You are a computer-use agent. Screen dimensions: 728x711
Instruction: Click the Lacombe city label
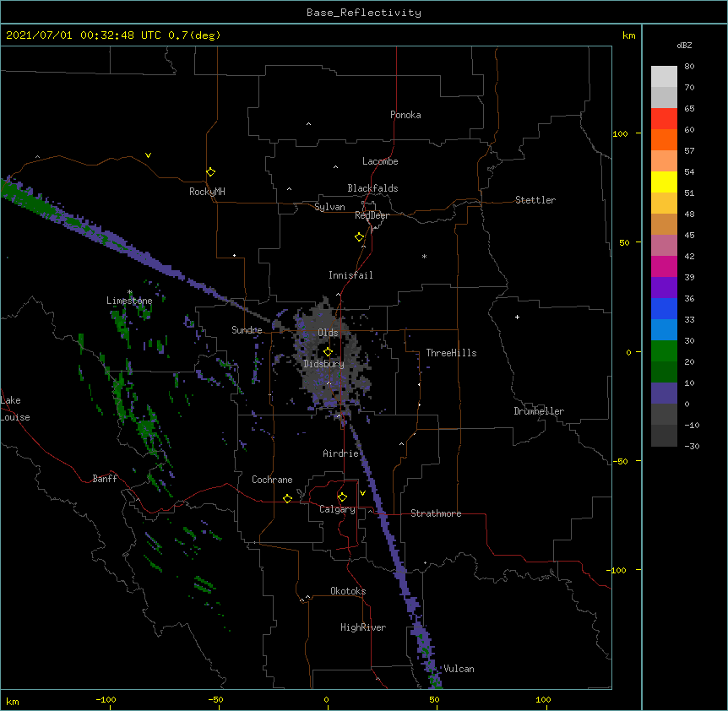coord(380,161)
